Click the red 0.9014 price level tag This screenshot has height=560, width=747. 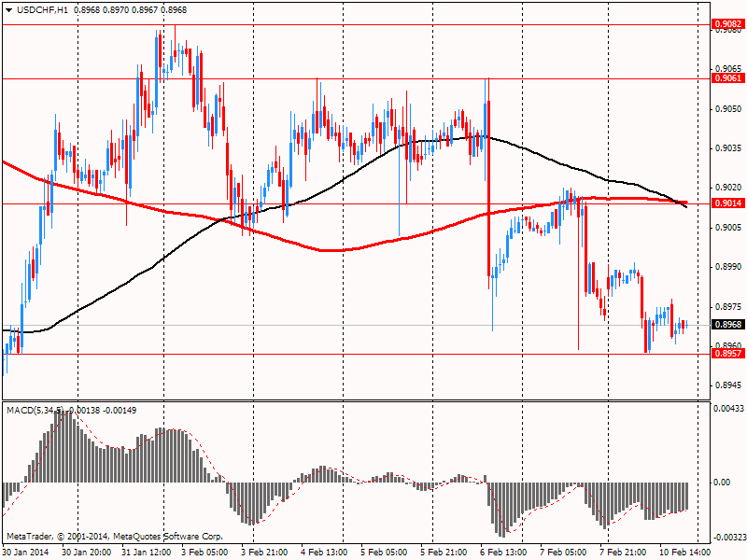coord(728,203)
